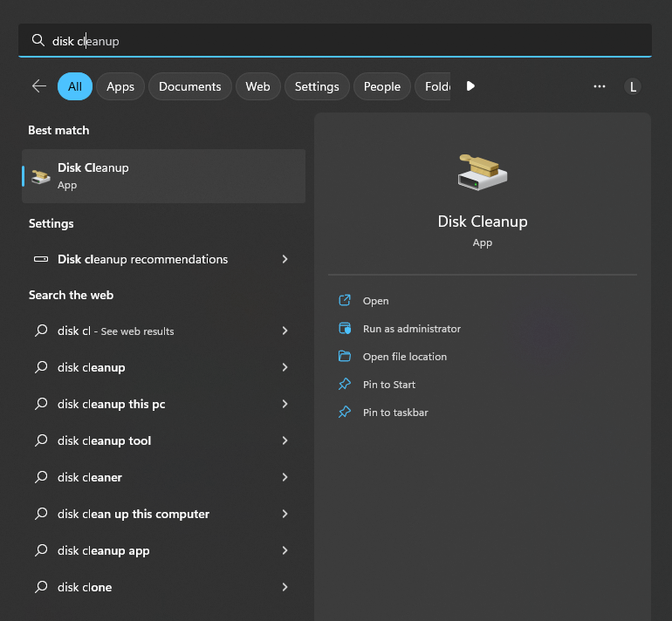
Task: Click the Pin to Start pin icon
Action: [345, 384]
